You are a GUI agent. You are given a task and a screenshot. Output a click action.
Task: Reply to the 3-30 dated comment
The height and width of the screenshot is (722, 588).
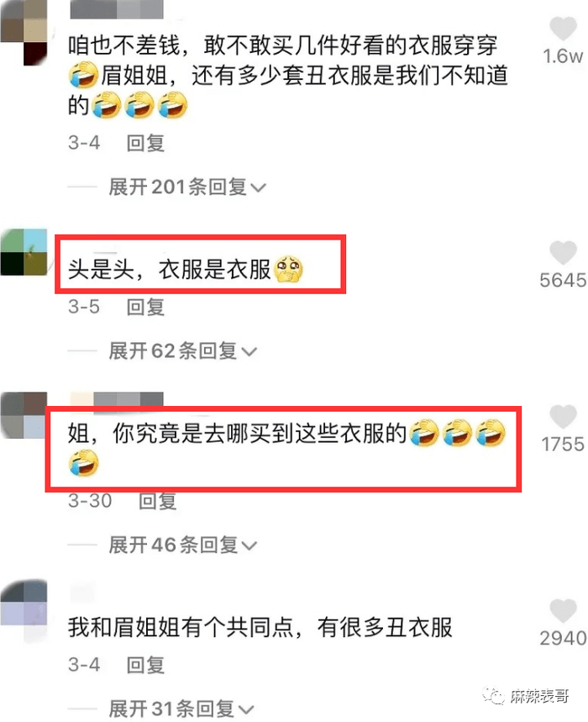[157, 501]
